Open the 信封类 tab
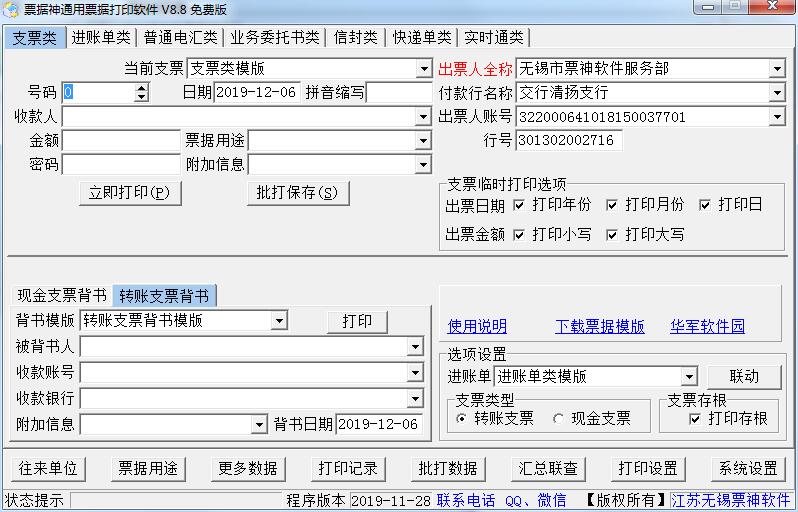 (355, 38)
